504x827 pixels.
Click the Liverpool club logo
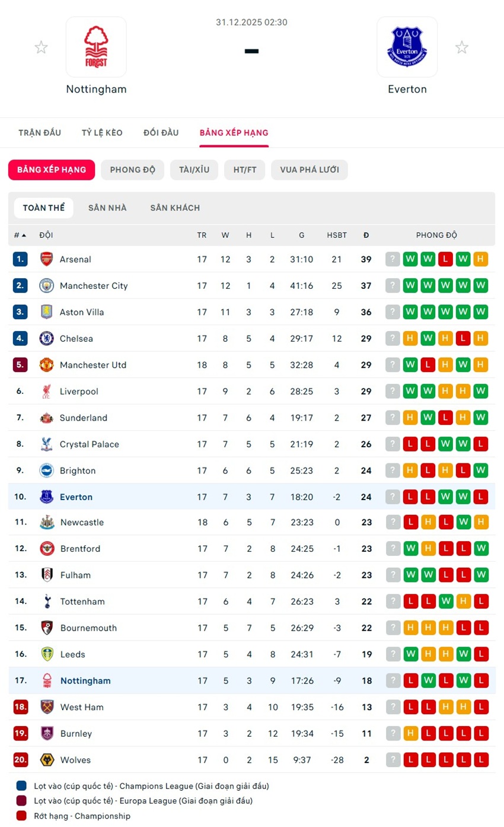click(46, 392)
